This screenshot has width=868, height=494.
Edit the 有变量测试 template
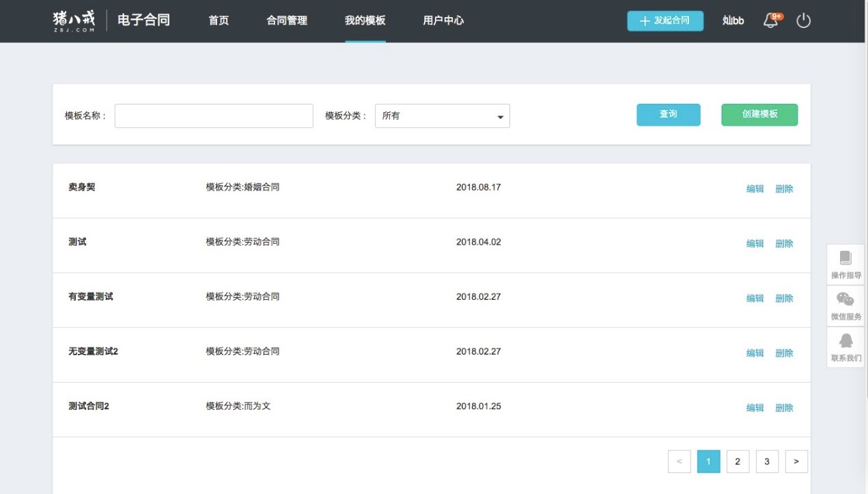point(755,298)
